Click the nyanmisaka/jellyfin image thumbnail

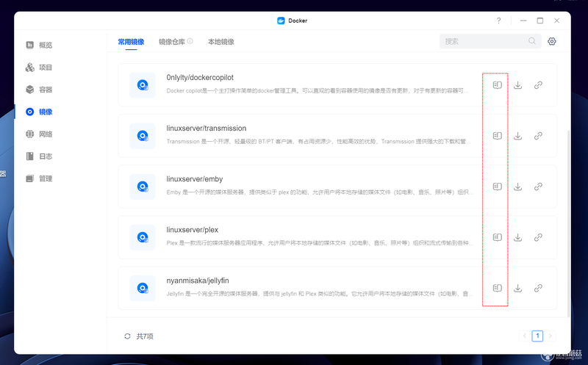[143, 288]
